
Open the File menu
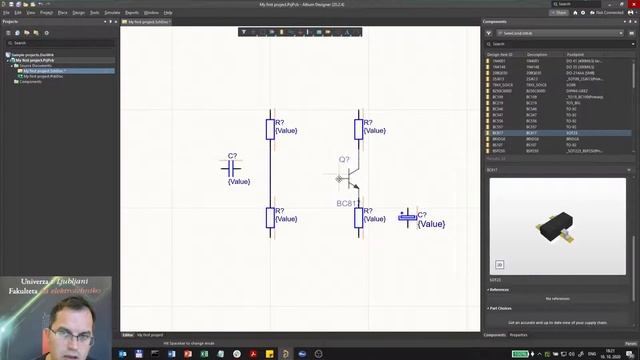(6, 13)
